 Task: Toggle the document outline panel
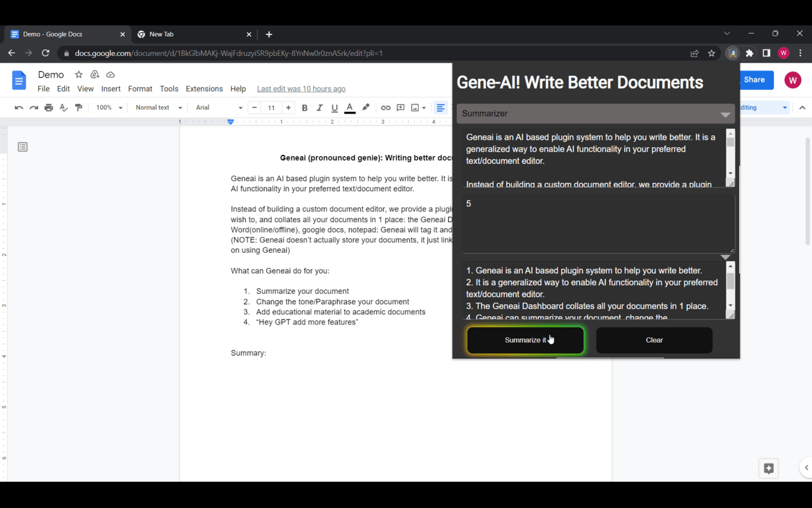click(x=22, y=147)
